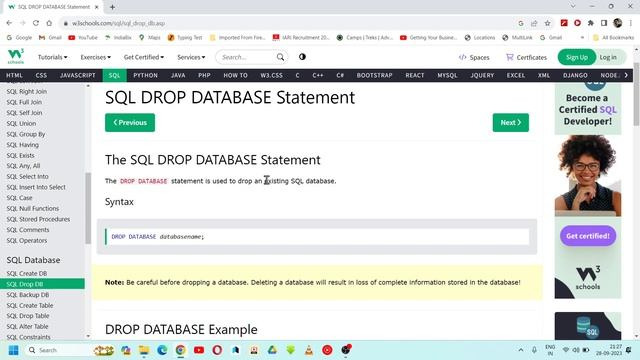Viewport: 640px width, 360px height.
Task: Click the red play extension icon
Action: [577, 23]
